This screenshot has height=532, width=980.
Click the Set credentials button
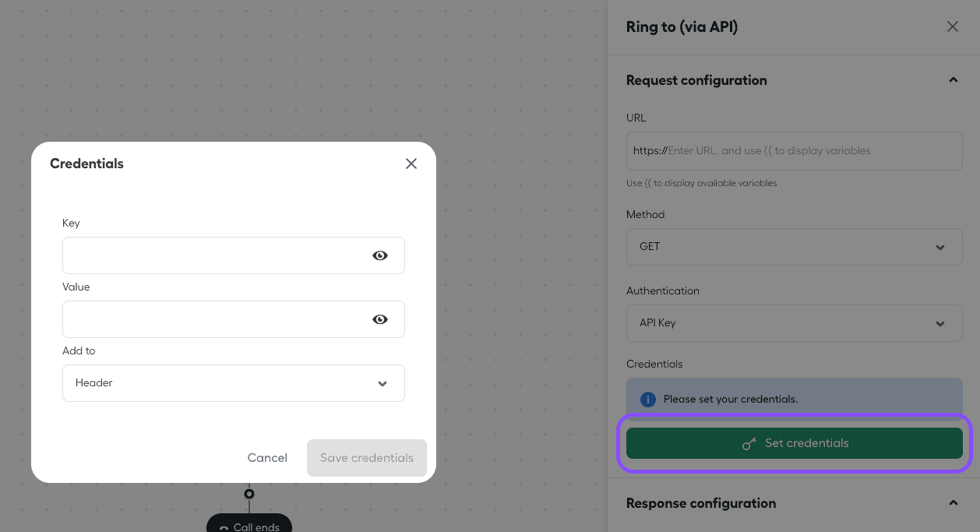click(x=794, y=443)
